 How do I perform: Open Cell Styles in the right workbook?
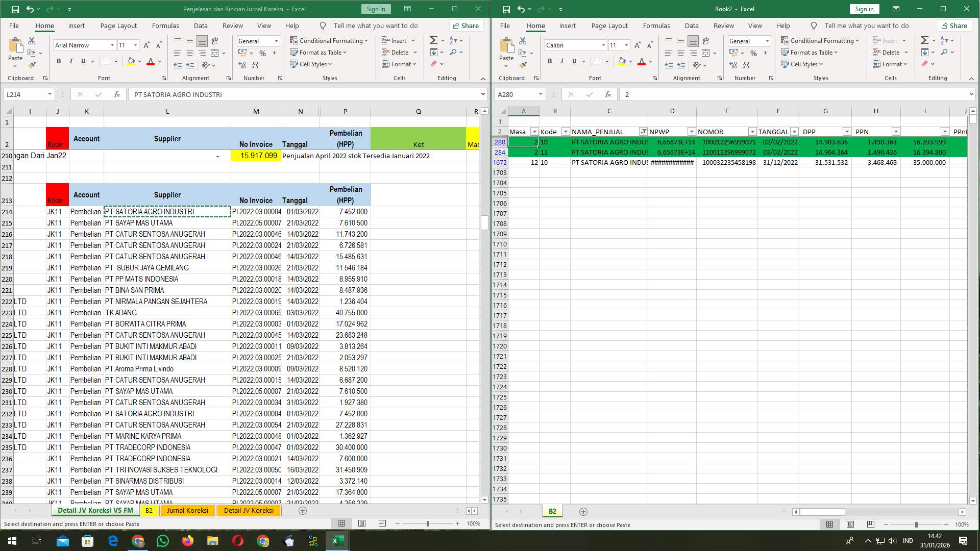point(802,64)
